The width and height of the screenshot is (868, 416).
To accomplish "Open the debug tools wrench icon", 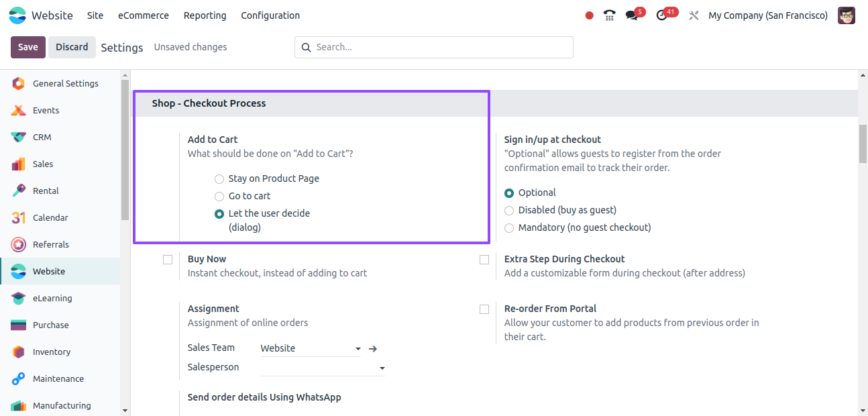I will click(x=694, y=15).
